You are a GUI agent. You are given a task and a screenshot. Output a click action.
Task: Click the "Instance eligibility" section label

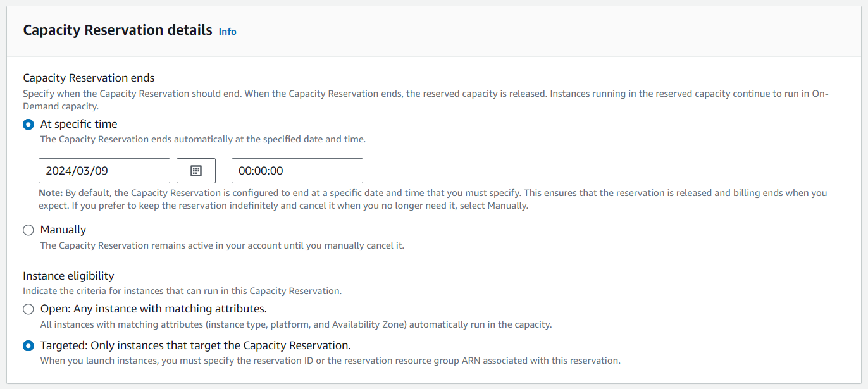click(x=68, y=276)
